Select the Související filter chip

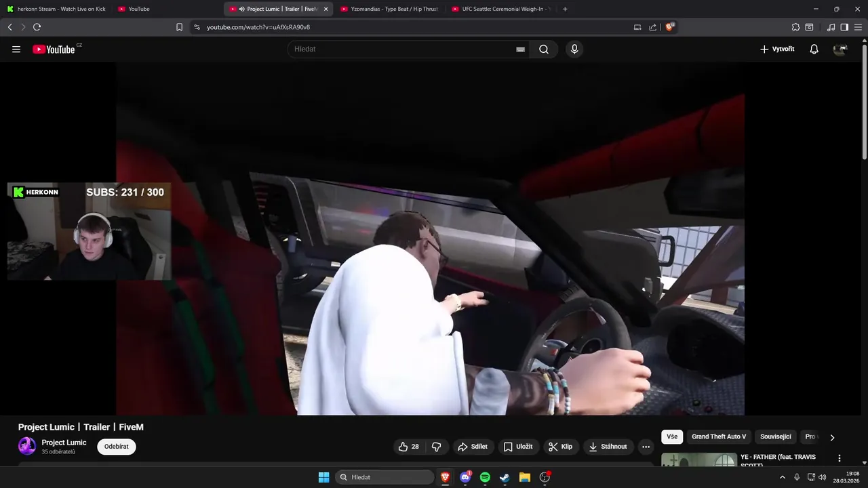pos(776,436)
